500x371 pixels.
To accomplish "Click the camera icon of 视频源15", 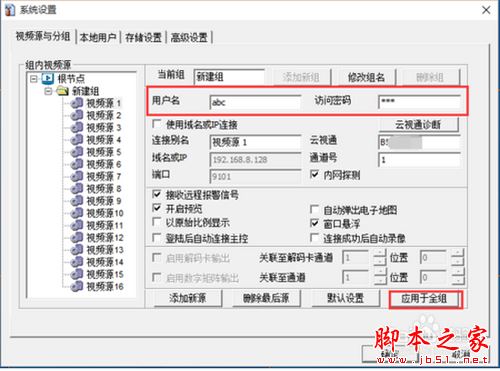I will point(77,274).
